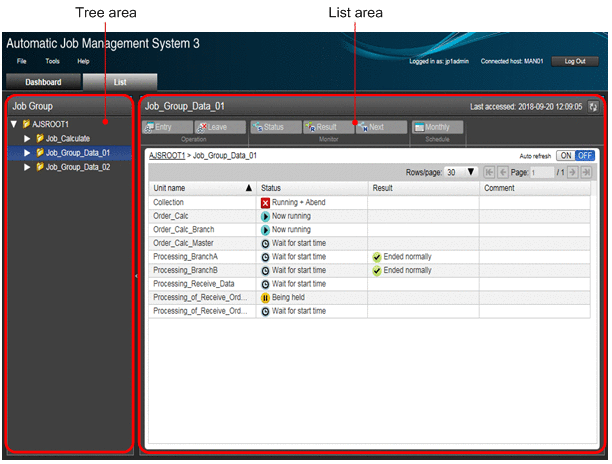Turn auto refresh OFF
Viewport: 612px width, 464px height.
585,156
